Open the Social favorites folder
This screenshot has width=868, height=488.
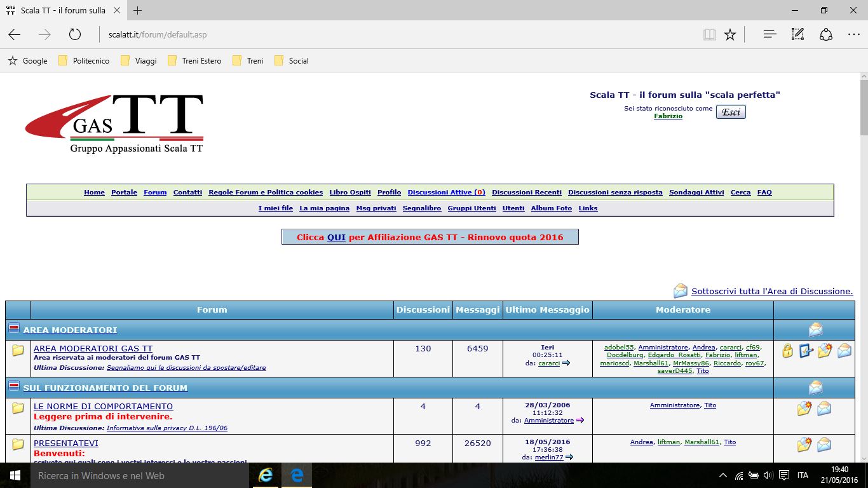click(291, 61)
